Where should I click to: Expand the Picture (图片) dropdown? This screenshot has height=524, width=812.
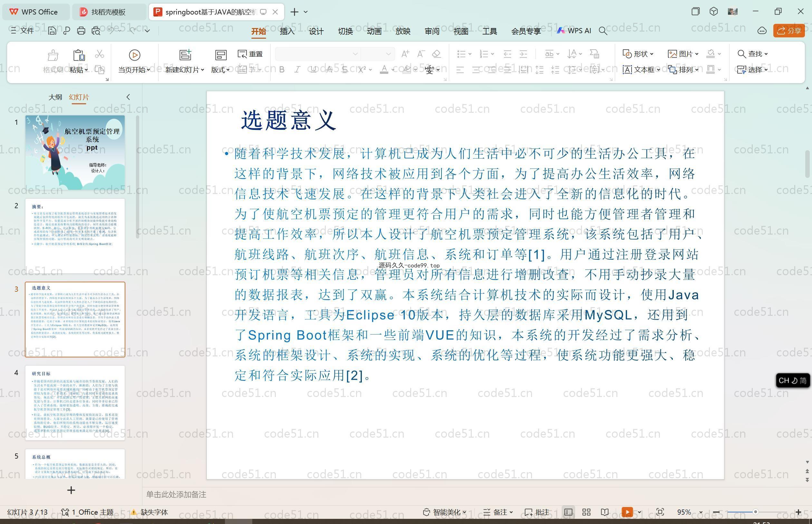(697, 54)
